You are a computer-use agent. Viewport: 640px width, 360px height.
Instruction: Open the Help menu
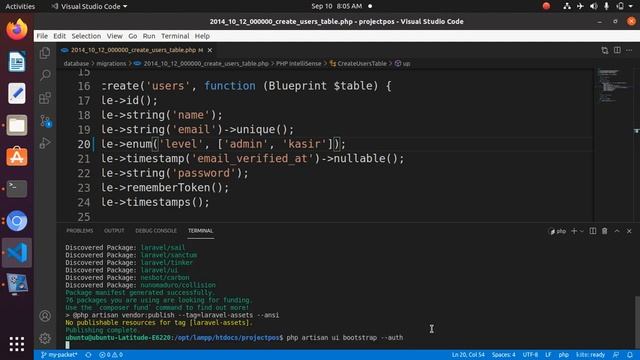(202, 36)
